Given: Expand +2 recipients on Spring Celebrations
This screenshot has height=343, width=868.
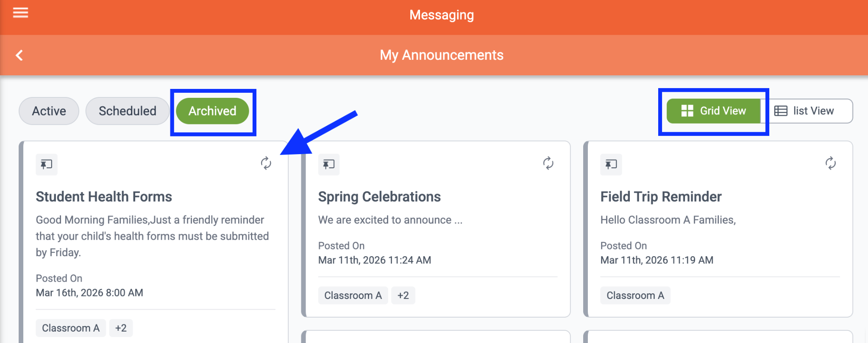Looking at the screenshot, I should point(403,296).
